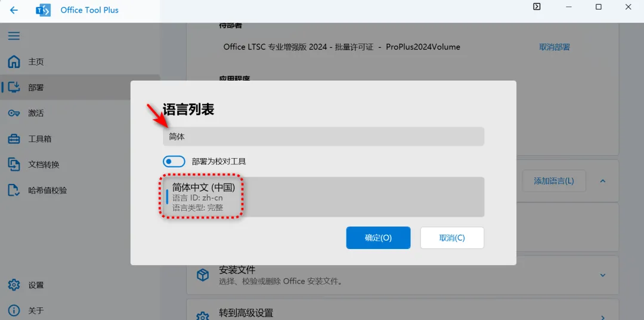Image resolution: width=644 pixels, height=320 pixels.
Task: Click the 取消部署 link
Action: (x=555, y=47)
